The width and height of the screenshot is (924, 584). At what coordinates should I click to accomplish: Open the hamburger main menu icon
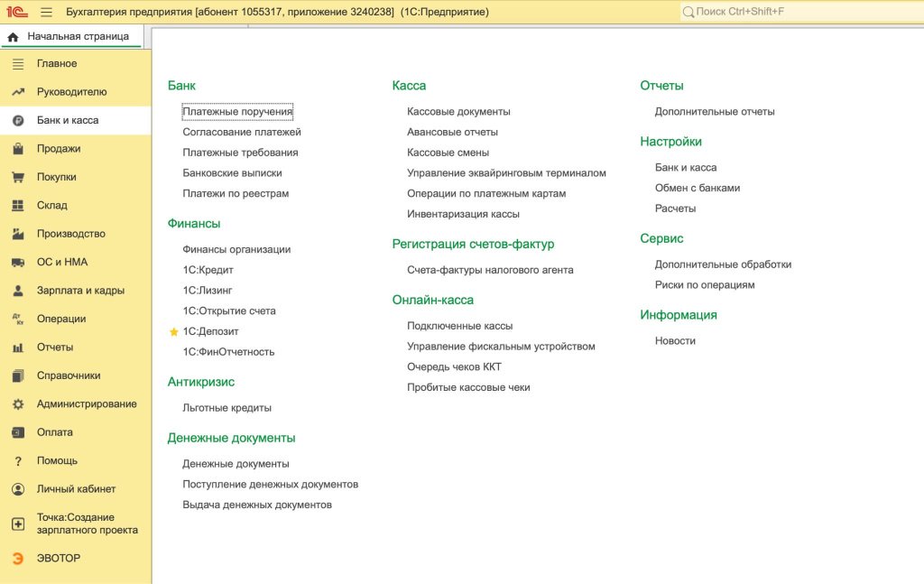pyautogui.click(x=47, y=12)
